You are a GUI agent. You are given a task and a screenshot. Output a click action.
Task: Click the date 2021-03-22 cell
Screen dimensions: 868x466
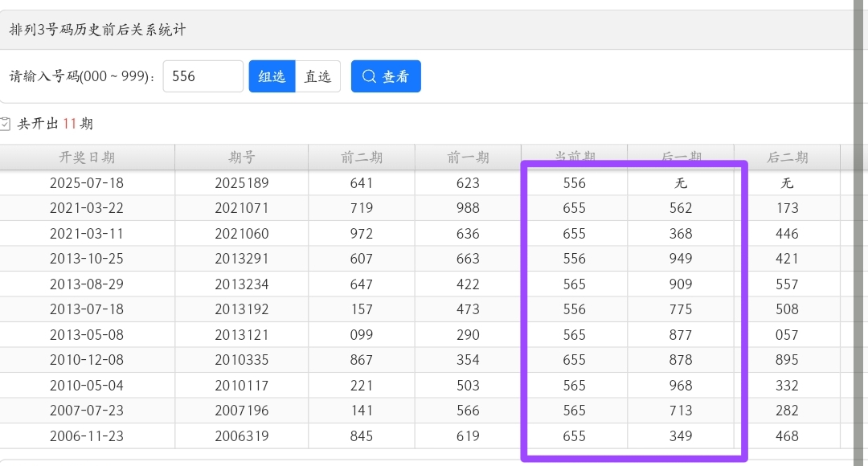pos(87,208)
